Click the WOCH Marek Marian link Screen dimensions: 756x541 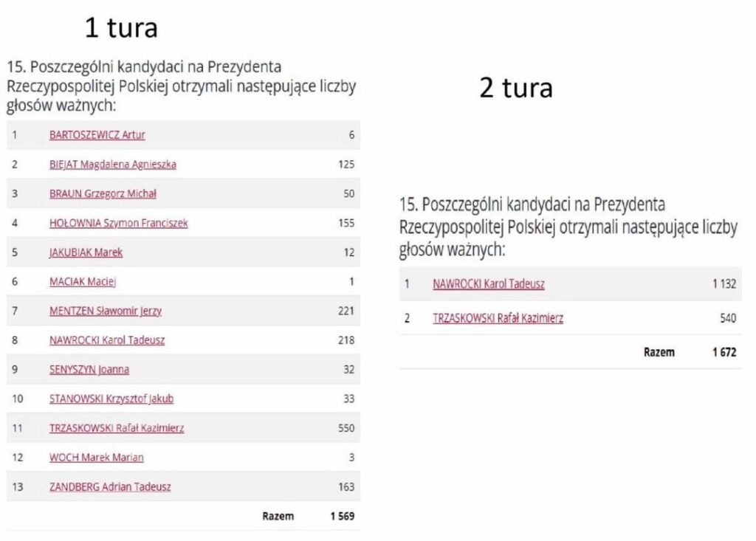tap(97, 458)
